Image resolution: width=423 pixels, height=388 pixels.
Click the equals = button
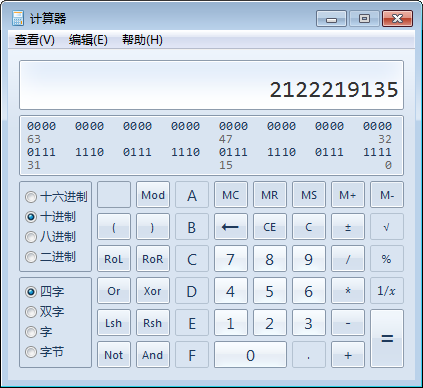click(387, 339)
